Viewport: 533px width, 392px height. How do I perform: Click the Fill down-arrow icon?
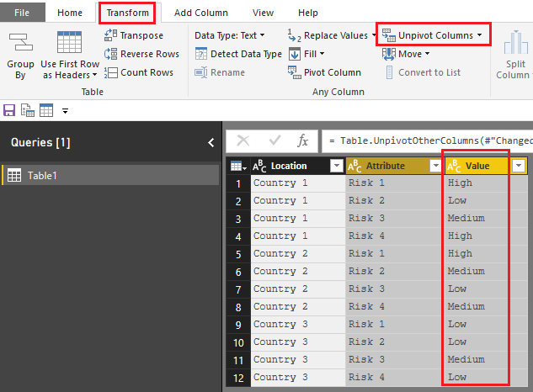(x=295, y=54)
